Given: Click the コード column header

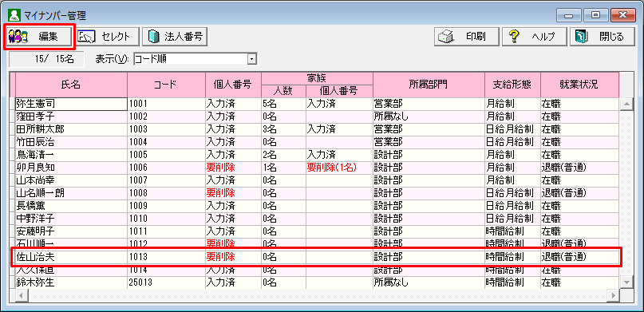Looking at the screenshot, I should pyautogui.click(x=166, y=85).
